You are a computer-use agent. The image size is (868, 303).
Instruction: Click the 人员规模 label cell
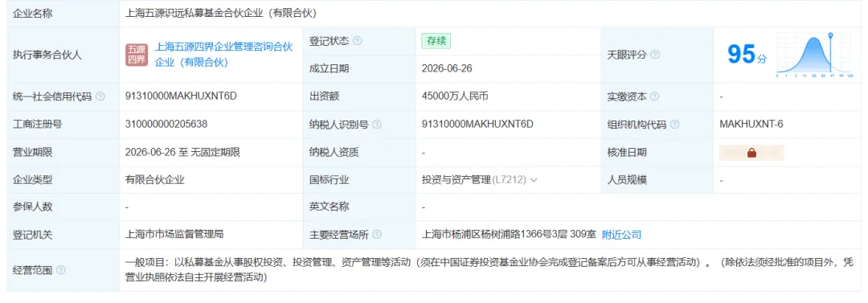pyautogui.click(x=657, y=179)
